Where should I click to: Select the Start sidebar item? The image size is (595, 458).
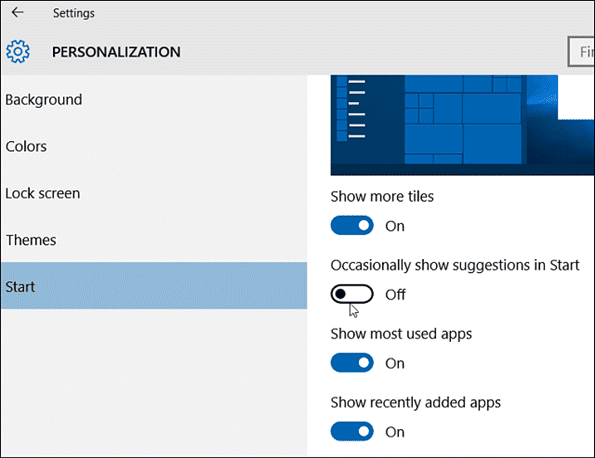[x=154, y=286]
